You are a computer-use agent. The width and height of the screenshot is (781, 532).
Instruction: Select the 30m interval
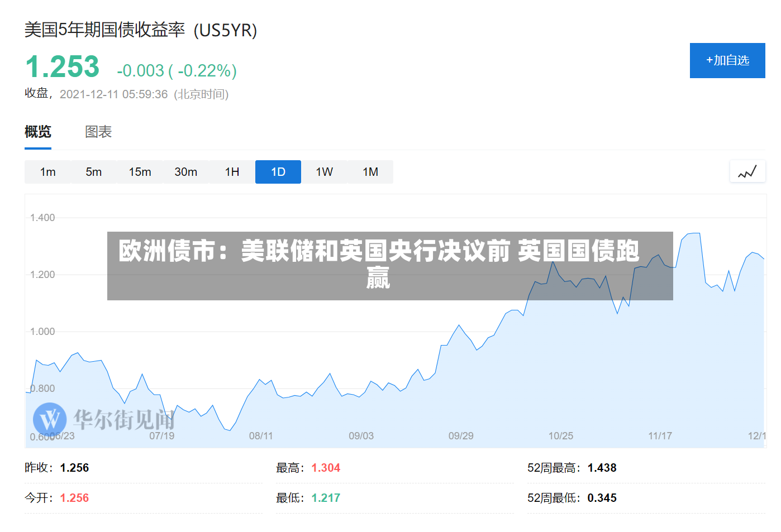(186, 172)
